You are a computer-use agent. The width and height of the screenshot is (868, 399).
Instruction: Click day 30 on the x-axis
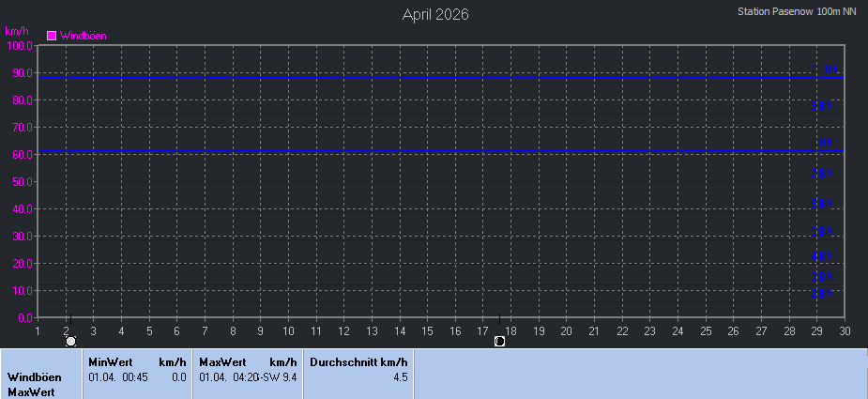tap(845, 330)
